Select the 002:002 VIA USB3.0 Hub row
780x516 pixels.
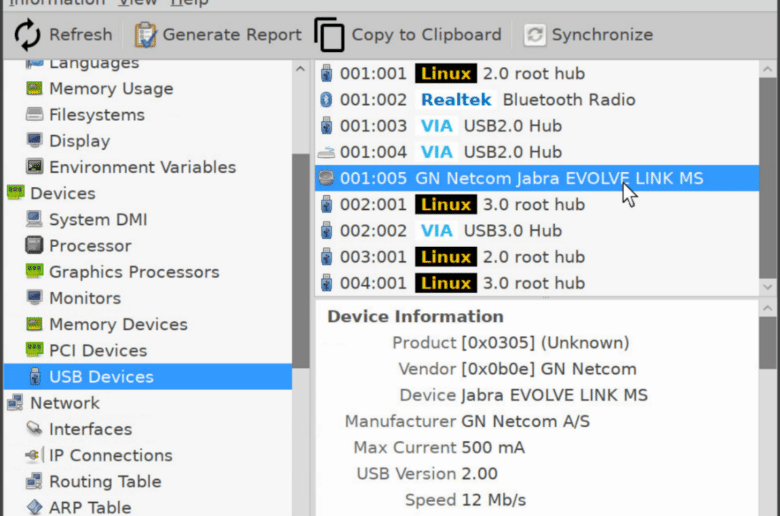(x=537, y=230)
